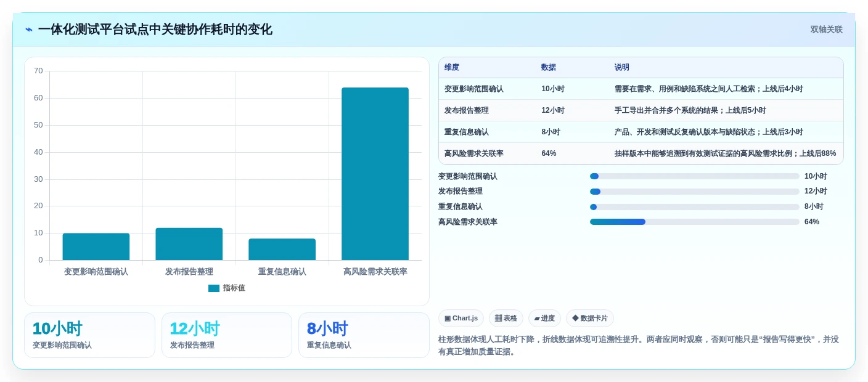The height and width of the screenshot is (382, 868).
Task: Click the 64% label beside progress bar
Action: tap(812, 222)
